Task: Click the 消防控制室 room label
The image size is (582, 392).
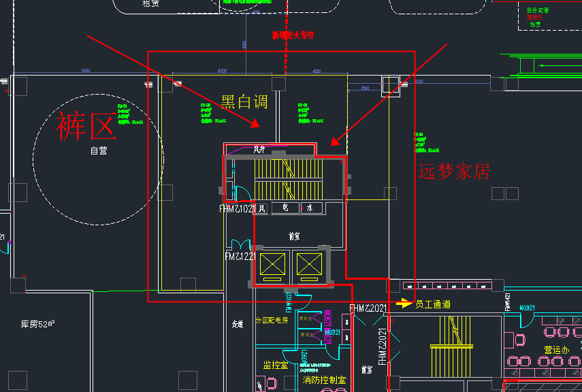Action: (x=324, y=380)
